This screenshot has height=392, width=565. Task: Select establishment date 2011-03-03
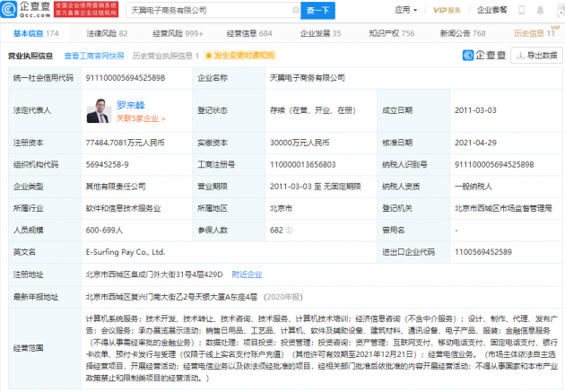tap(475, 110)
